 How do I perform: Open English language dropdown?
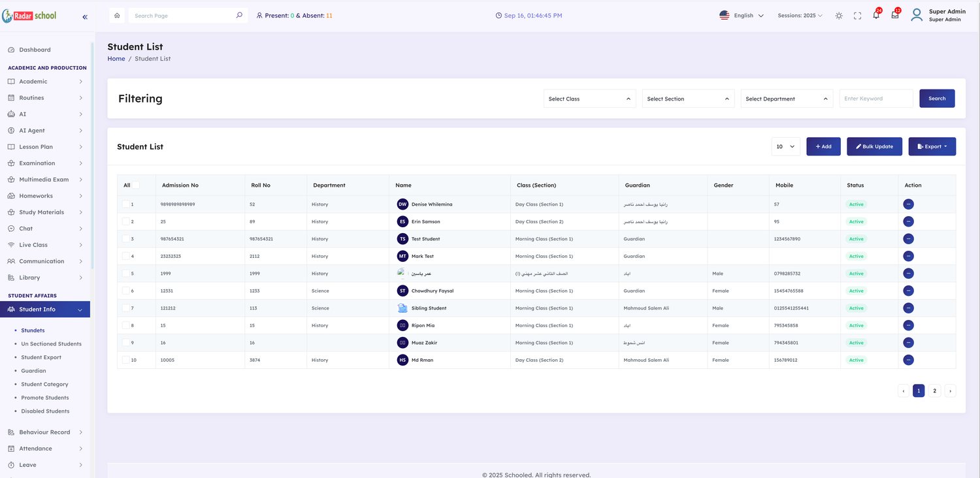pyautogui.click(x=742, y=16)
